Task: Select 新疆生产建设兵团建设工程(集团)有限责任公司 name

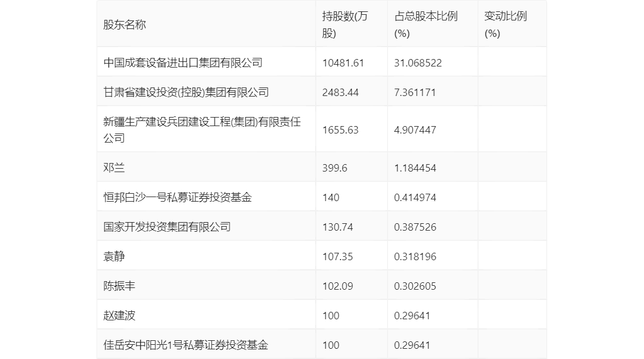Action: click(x=202, y=130)
